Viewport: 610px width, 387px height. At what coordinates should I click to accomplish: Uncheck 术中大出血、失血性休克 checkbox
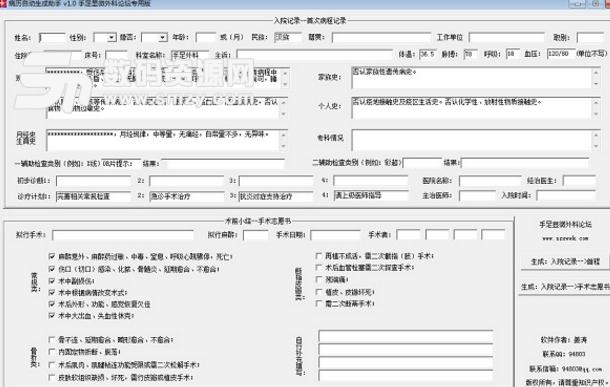[52, 315]
